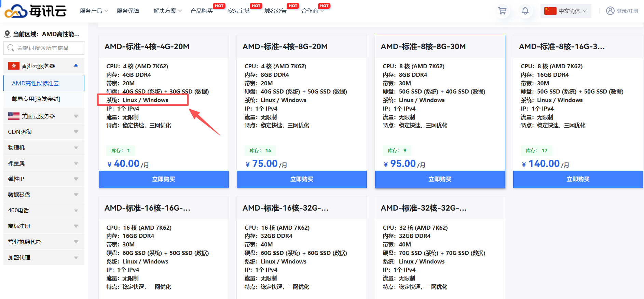
Task: Click "内存: 4GB DDR4" text
Action: click(x=128, y=75)
